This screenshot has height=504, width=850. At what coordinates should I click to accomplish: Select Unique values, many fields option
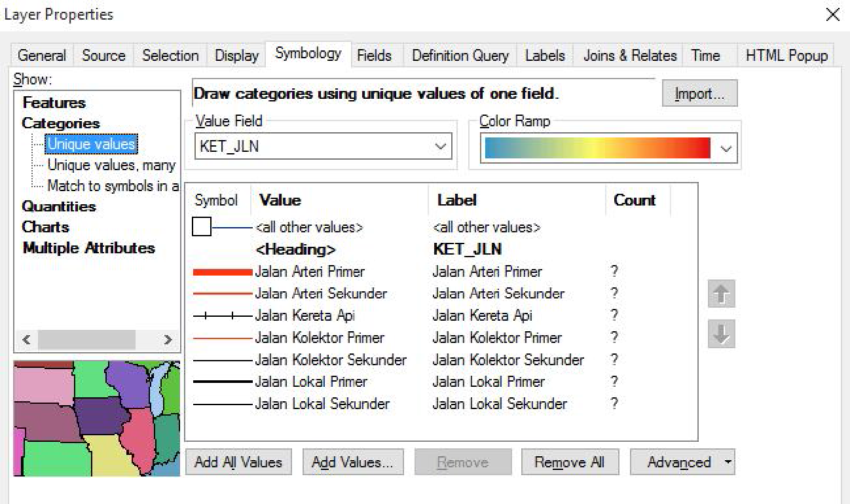pyautogui.click(x=112, y=165)
